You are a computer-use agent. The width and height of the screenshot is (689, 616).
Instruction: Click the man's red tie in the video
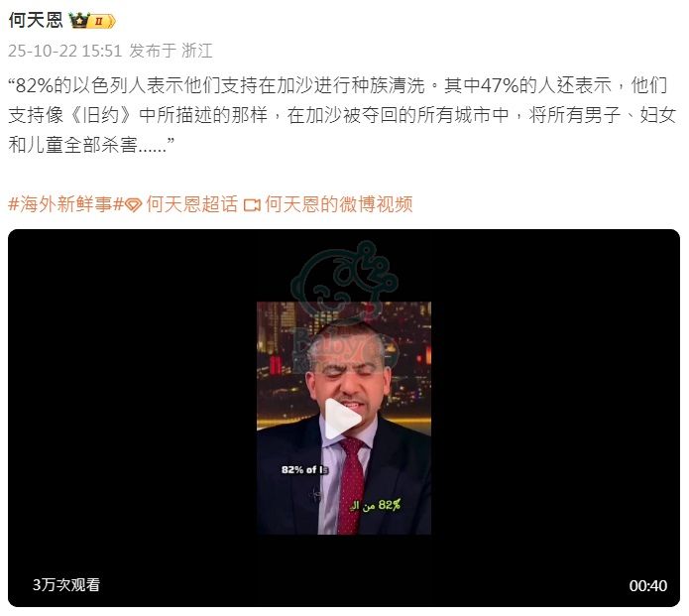click(351, 484)
